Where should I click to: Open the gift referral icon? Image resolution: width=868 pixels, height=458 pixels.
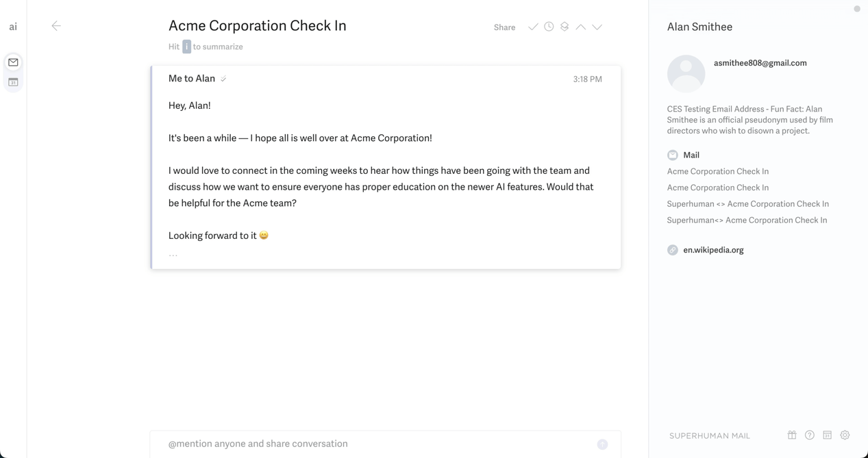coord(792,435)
